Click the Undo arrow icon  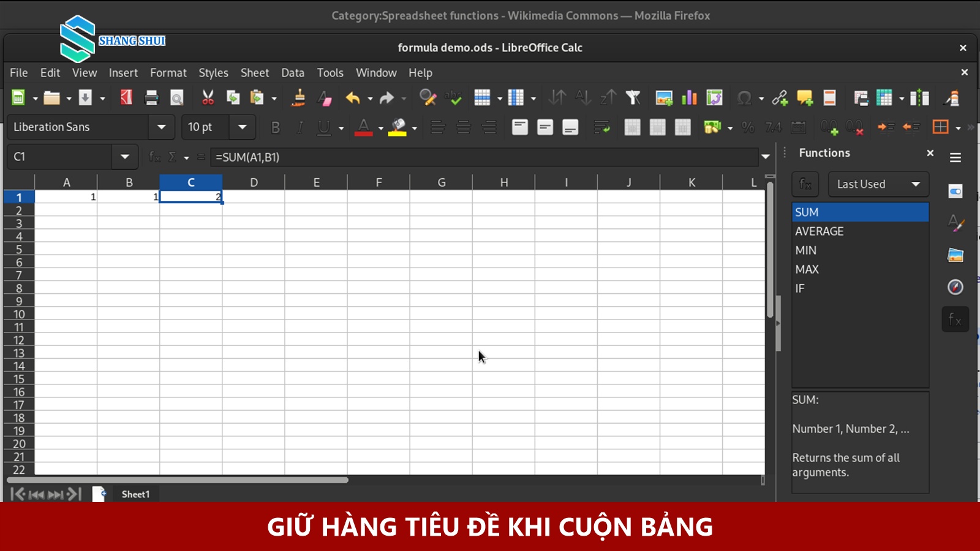(353, 98)
